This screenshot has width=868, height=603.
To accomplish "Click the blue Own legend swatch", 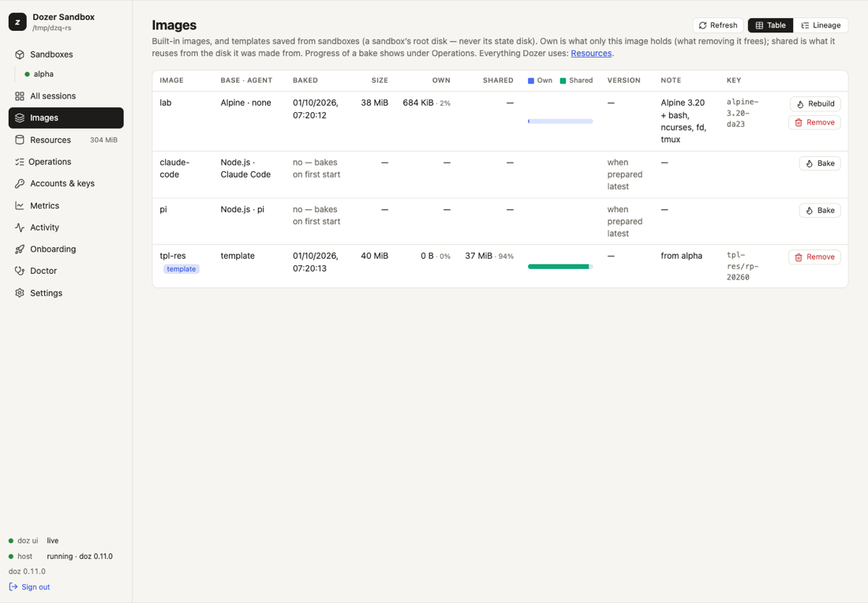I will (531, 81).
